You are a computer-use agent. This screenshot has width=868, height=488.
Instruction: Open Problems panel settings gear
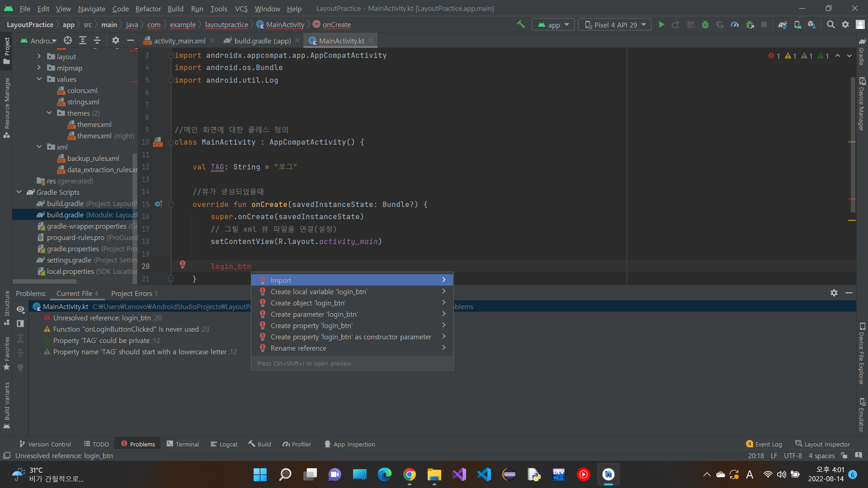coord(834,293)
